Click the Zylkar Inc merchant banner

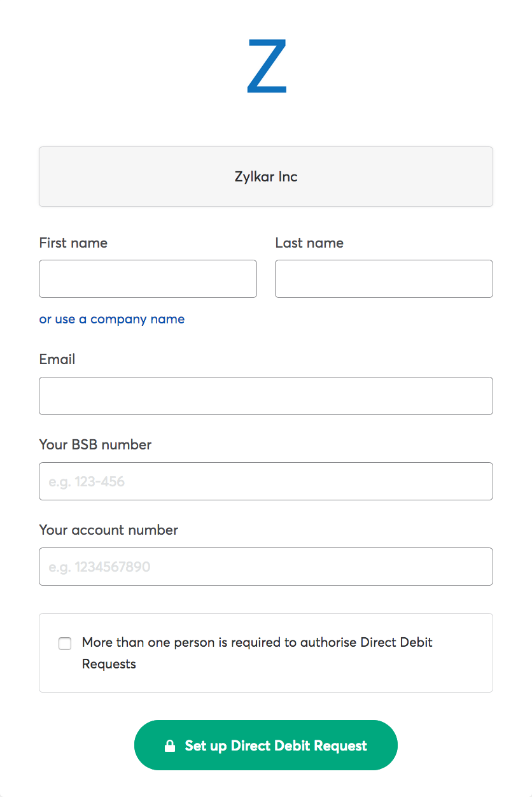pos(266,176)
